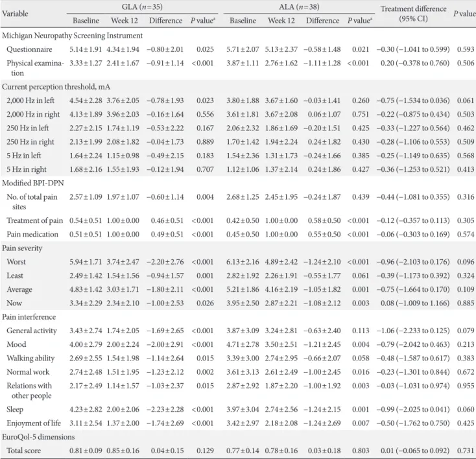Screen dimensions: 476x459
Task: Select Sleep GLA baseline '4.23±2.82'
Action: pyautogui.click(x=86, y=409)
